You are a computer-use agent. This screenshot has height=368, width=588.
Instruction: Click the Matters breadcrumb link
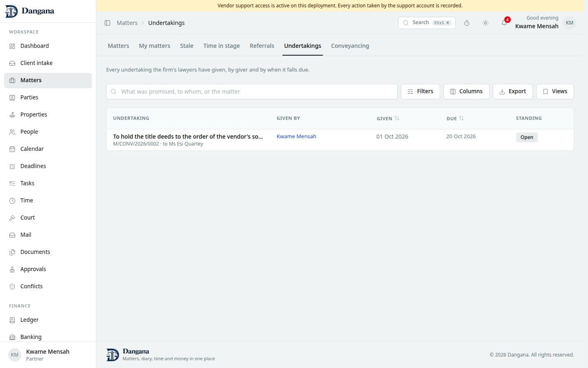click(127, 23)
